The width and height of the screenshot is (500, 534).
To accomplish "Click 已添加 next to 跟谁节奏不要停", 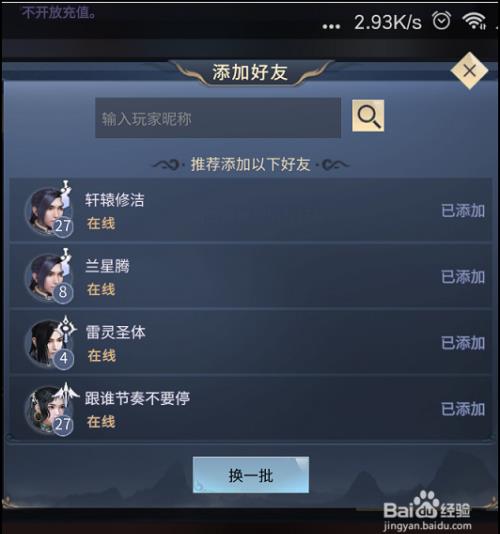I will [x=463, y=409].
